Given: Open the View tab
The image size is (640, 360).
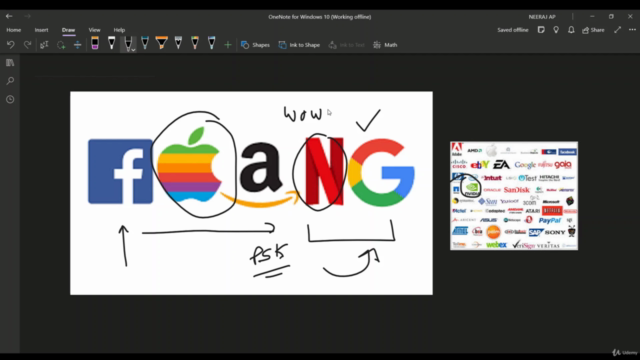Looking at the screenshot, I should point(94,30).
